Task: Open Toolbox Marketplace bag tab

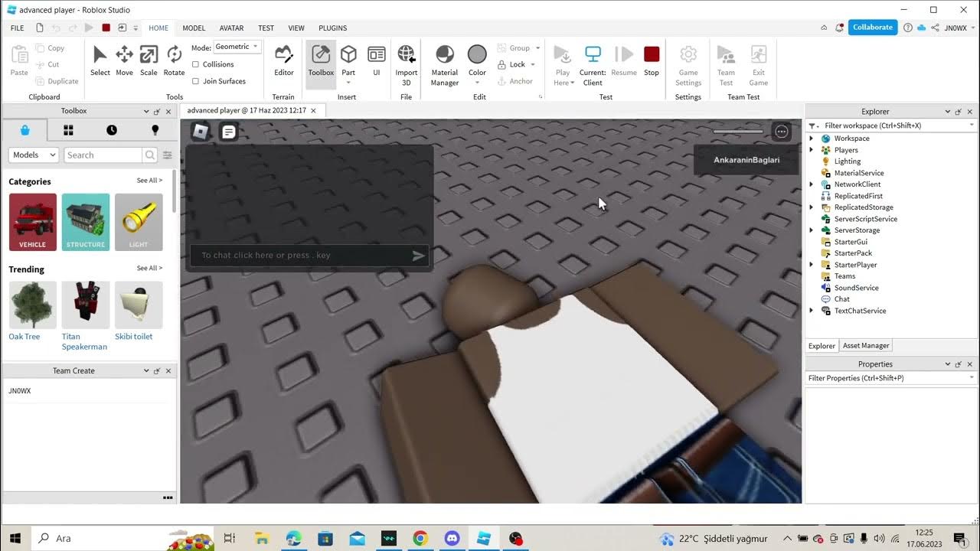Action: 24,130
